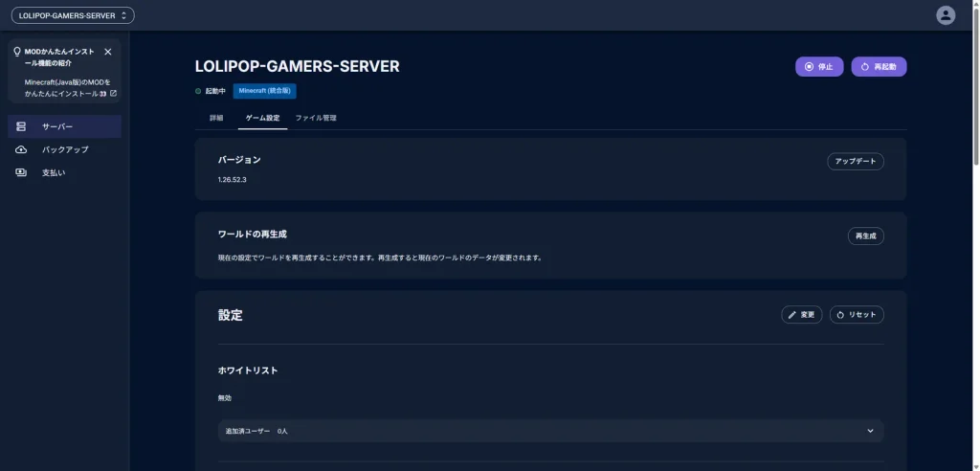The width and height of the screenshot is (980, 471).
Task: Click the ホワイトリスト heading
Action: tap(248, 370)
